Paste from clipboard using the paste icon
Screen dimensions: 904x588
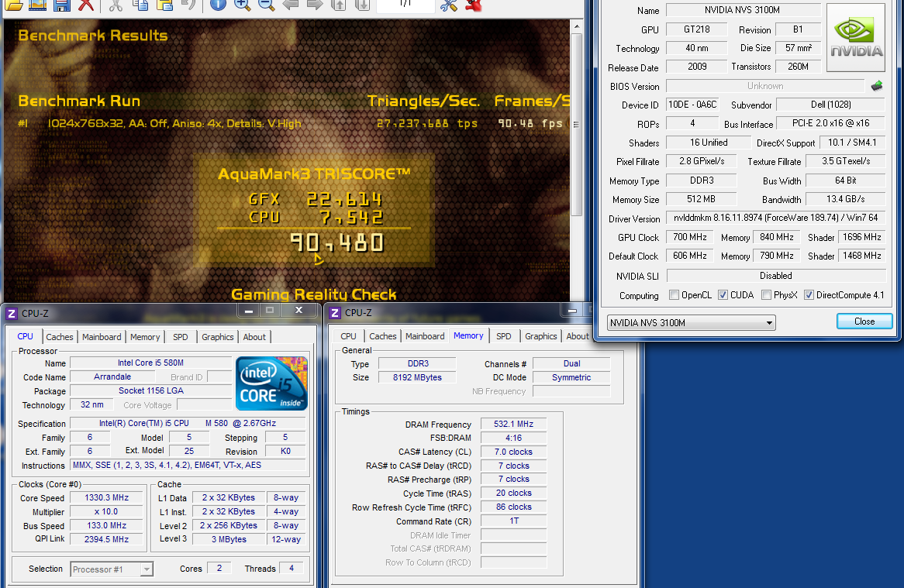[x=164, y=5]
